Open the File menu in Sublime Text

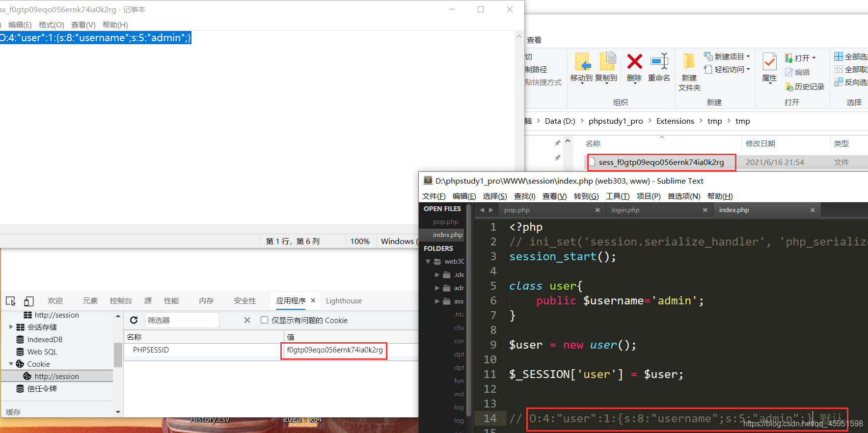[x=434, y=196]
